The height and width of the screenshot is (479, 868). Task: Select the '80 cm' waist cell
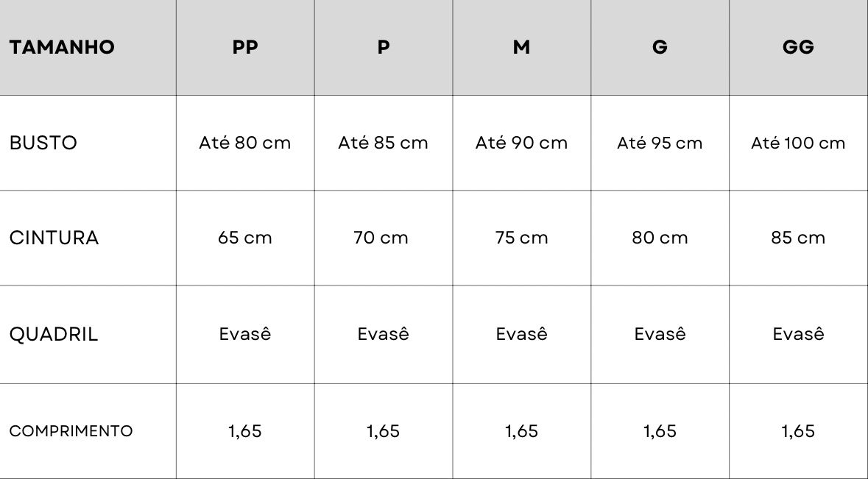tap(660, 238)
